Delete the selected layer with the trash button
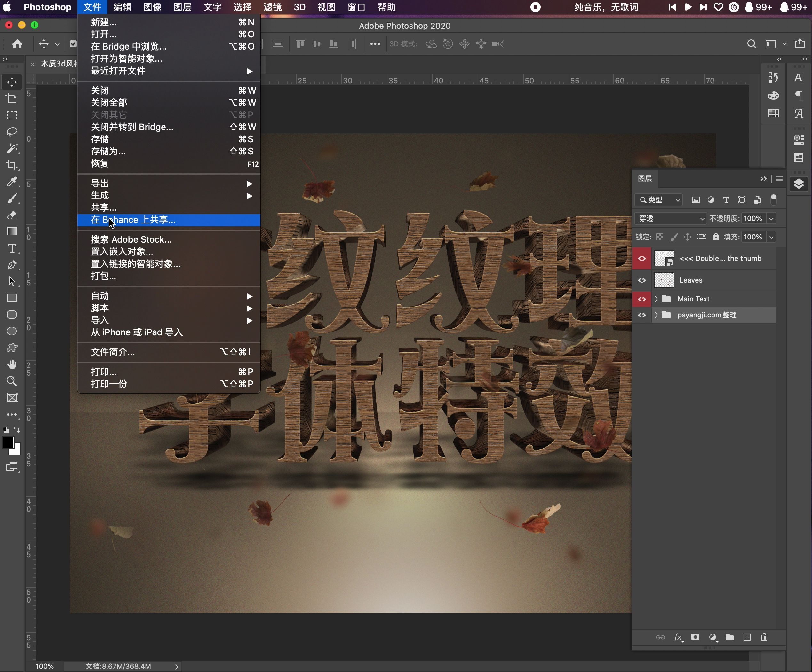Viewport: 812px width, 672px height. pos(764,637)
